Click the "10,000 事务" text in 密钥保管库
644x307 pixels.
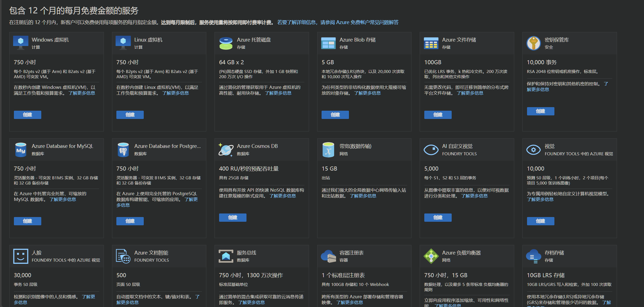[x=542, y=62]
